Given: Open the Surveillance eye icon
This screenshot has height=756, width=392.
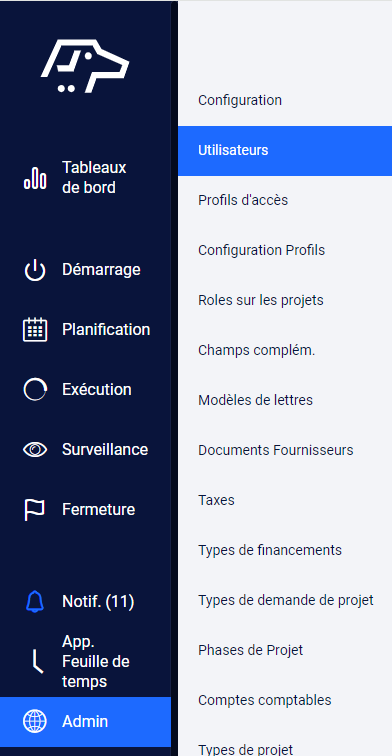Looking at the screenshot, I should (x=35, y=450).
